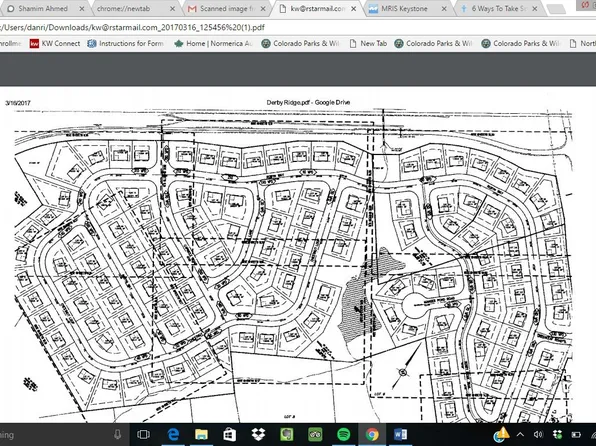Open File Explorer from the taskbar
The height and width of the screenshot is (446, 596).
pos(201,434)
